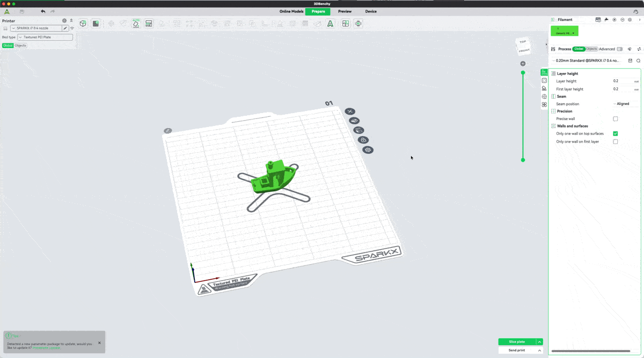This screenshot has width=644, height=358.
Task: Open the Bed type dropdown
Action: point(45,38)
